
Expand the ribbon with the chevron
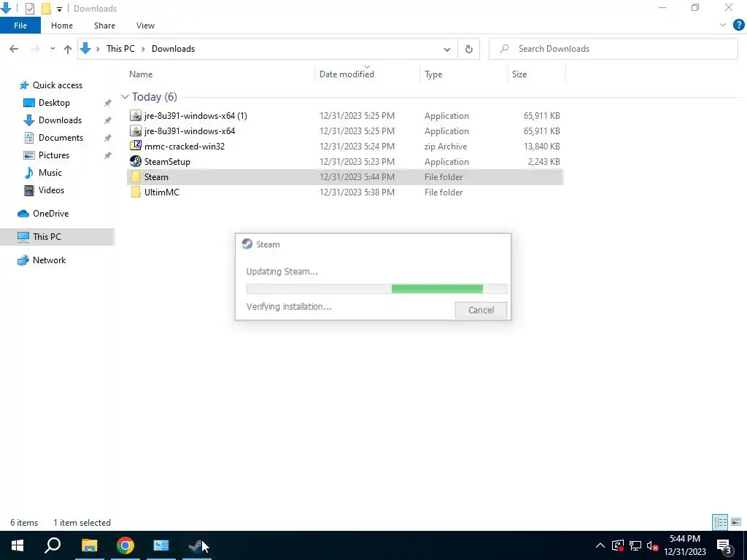(723, 26)
